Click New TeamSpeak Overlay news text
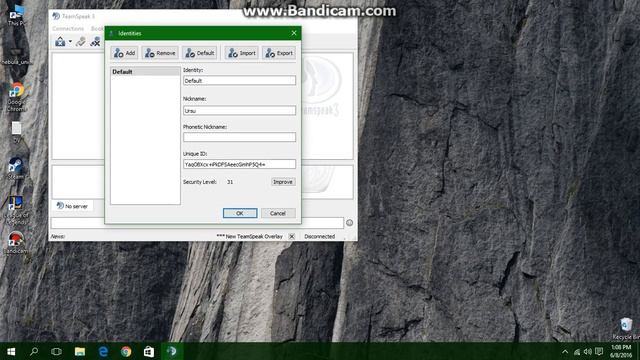The width and height of the screenshot is (640, 360). [249, 237]
